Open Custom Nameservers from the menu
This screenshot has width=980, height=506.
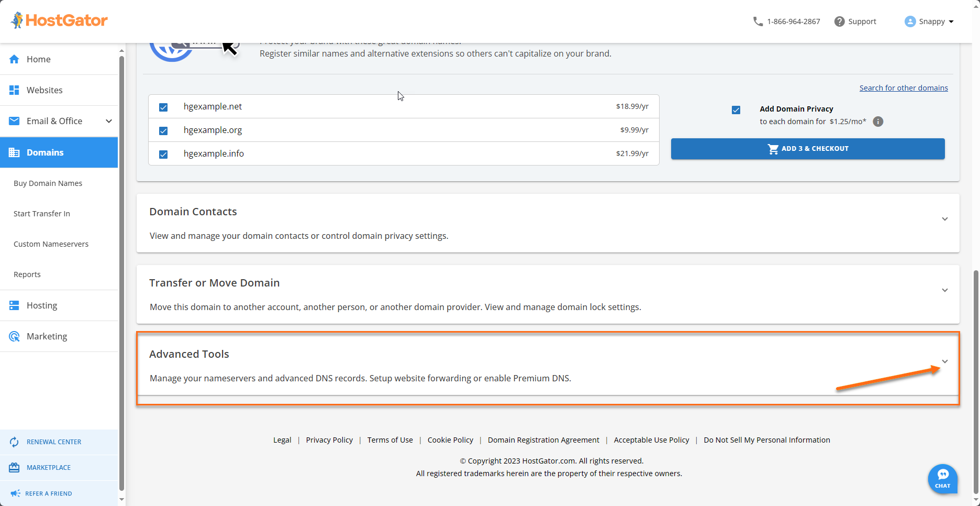click(x=51, y=244)
